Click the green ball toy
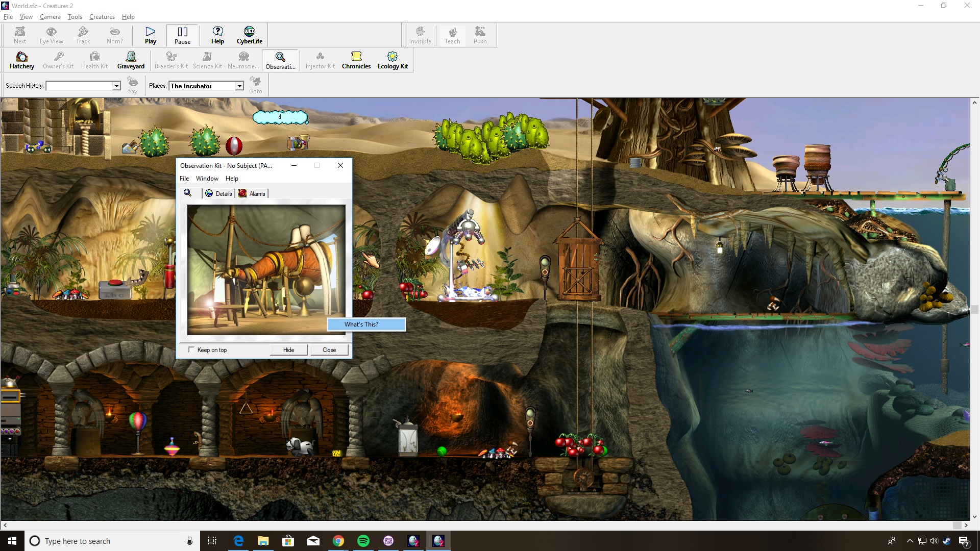The height and width of the screenshot is (551, 980). (442, 451)
